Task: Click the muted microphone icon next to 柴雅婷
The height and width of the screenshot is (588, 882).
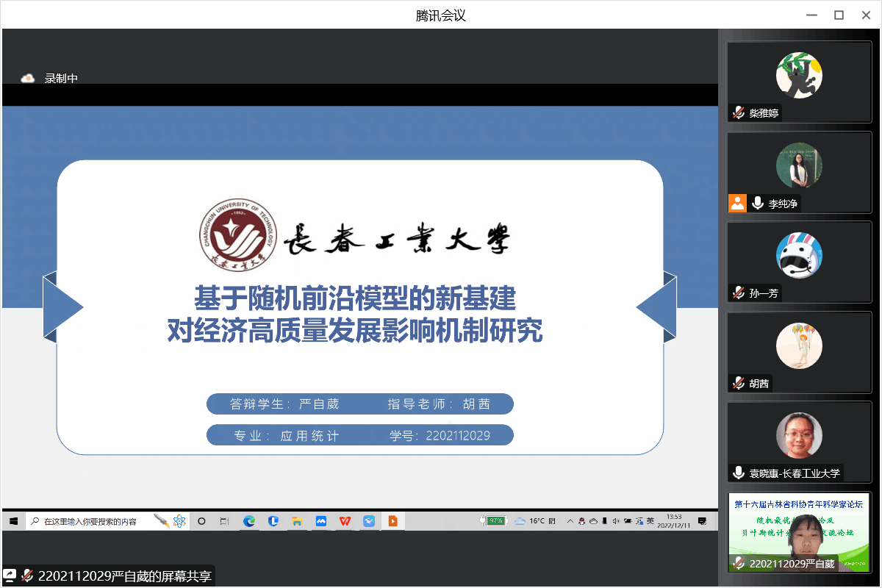Action: 738,113
